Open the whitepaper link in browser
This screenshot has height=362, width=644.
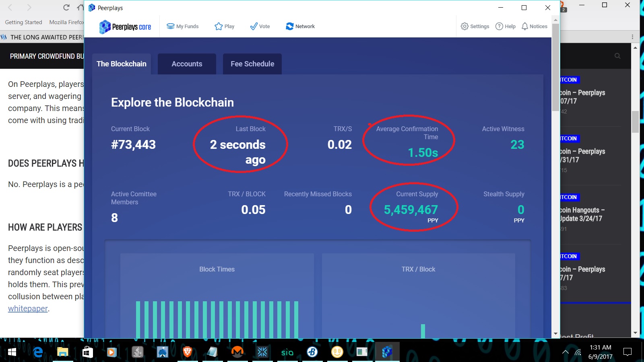(28, 309)
